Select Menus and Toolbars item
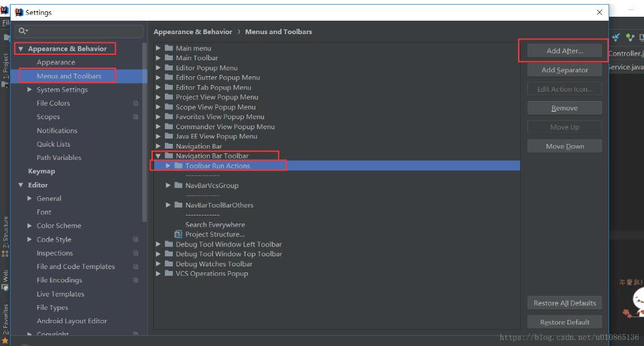The image size is (644, 346). pos(69,76)
